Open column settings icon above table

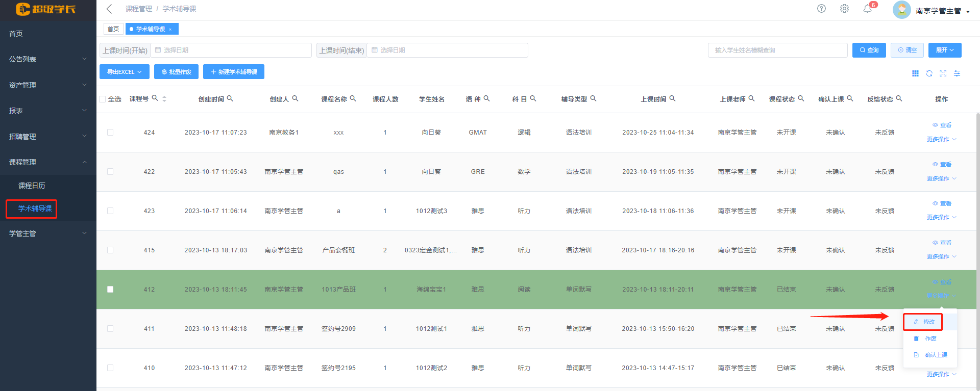pos(957,73)
